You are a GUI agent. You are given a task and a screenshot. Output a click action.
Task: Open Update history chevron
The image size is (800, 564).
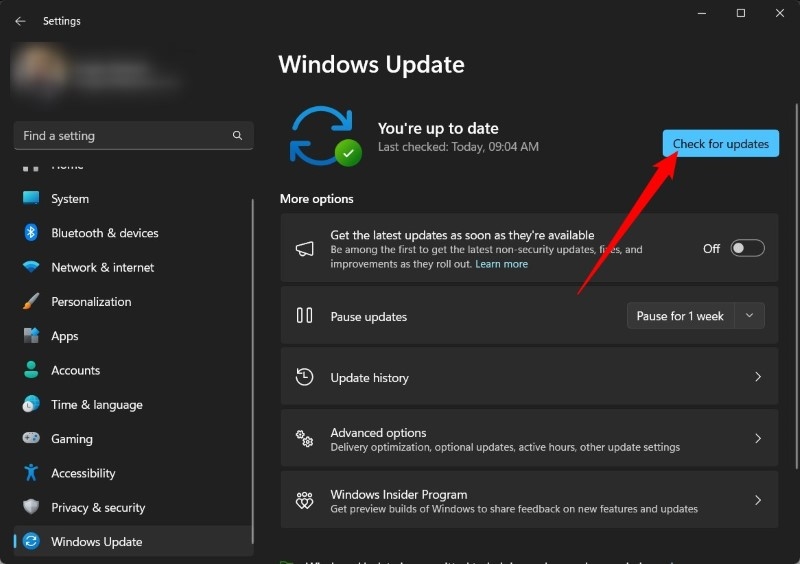coord(757,378)
